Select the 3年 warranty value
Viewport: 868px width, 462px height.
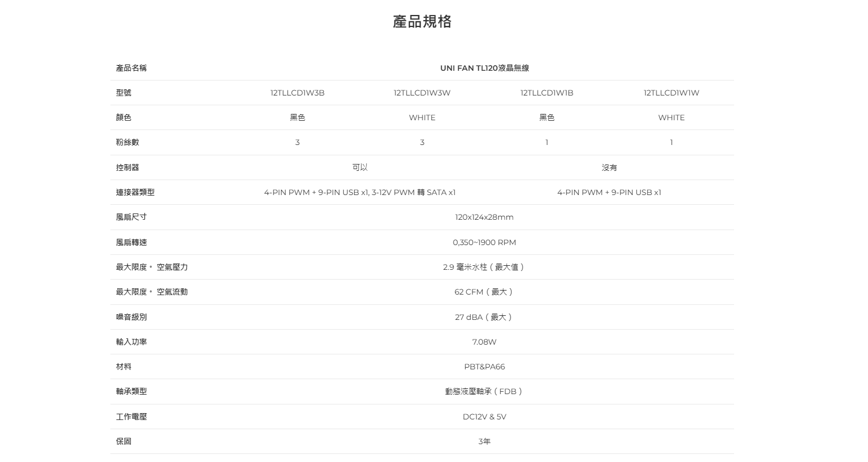(484, 441)
